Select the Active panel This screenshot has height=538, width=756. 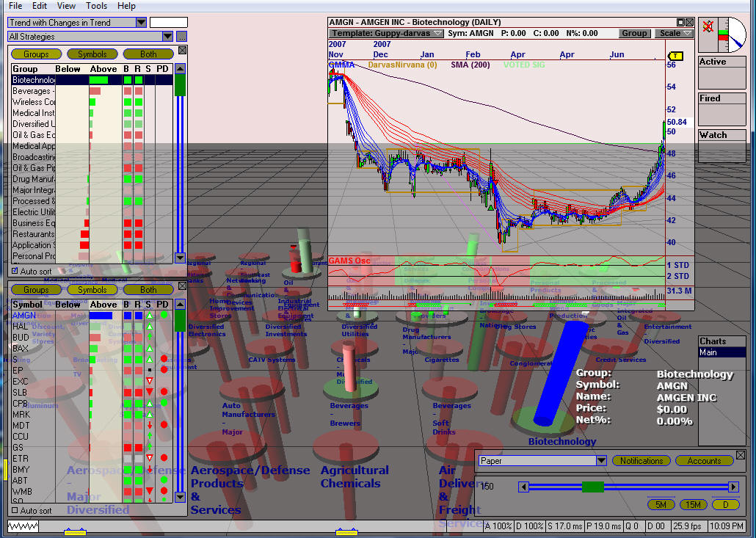point(722,73)
